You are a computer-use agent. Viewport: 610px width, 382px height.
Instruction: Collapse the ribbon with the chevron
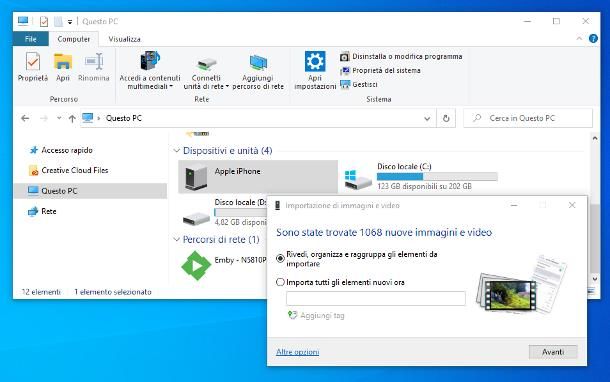tap(579, 38)
